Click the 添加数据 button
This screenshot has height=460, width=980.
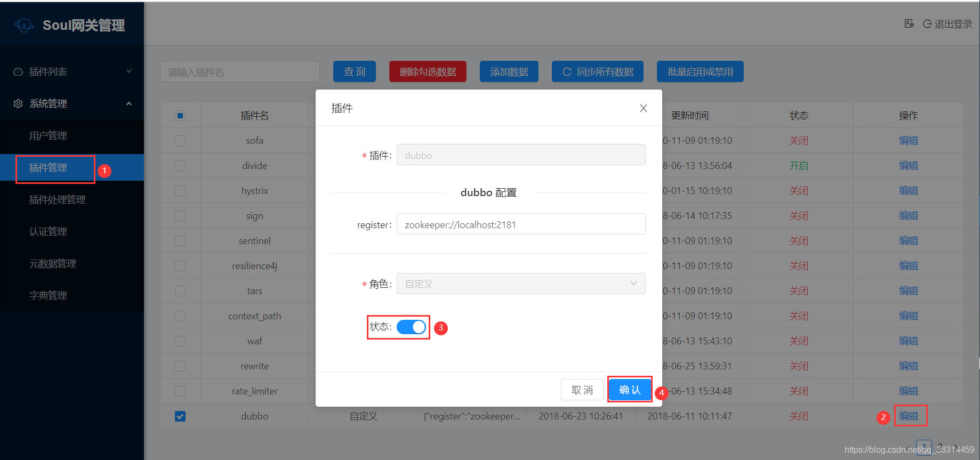point(509,71)
